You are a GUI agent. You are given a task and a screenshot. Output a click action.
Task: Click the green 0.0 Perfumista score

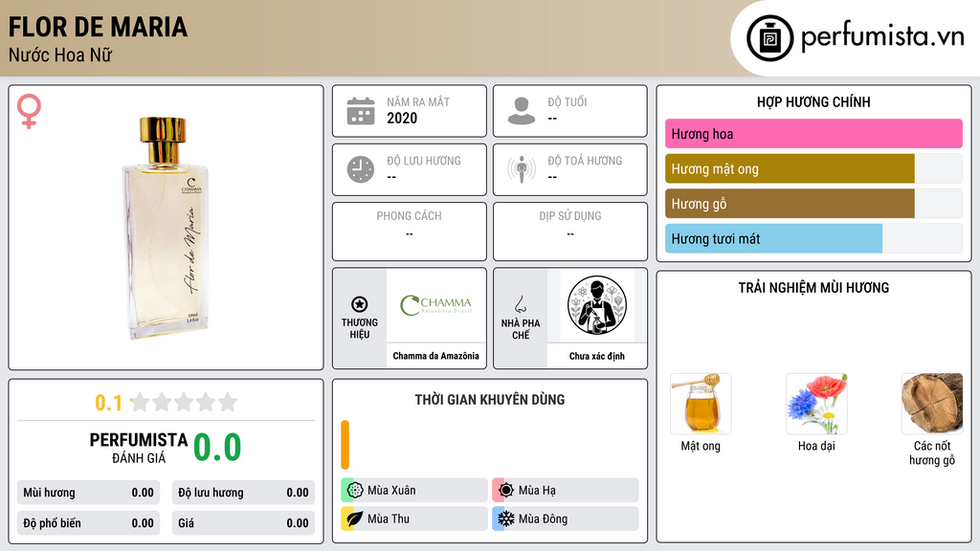[217, 448]
